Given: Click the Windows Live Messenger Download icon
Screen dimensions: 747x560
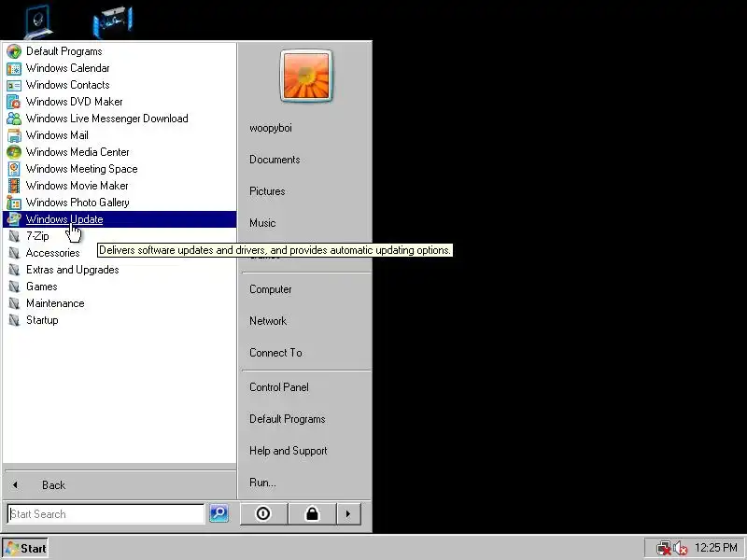Looking at the screenshot, I should coord(14,119).
